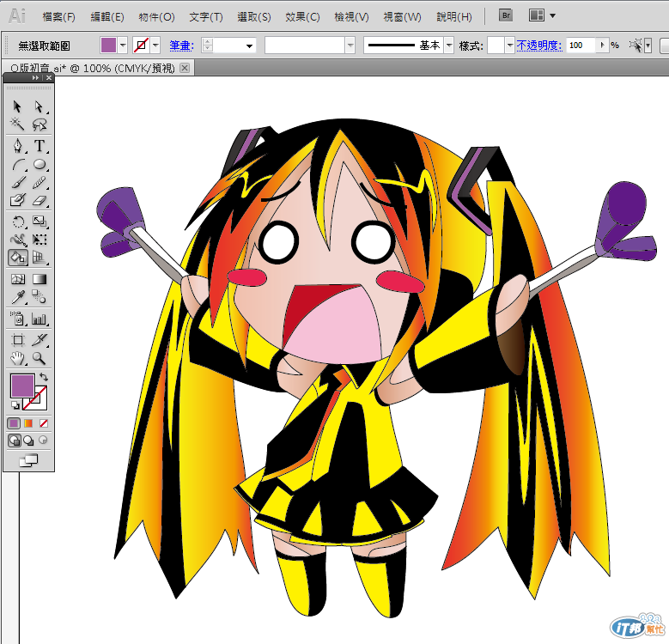The width and height of the screenshot is (669, 644).
Task: Click the Arrange Documents layout icon
Action: tap(536, 15)
